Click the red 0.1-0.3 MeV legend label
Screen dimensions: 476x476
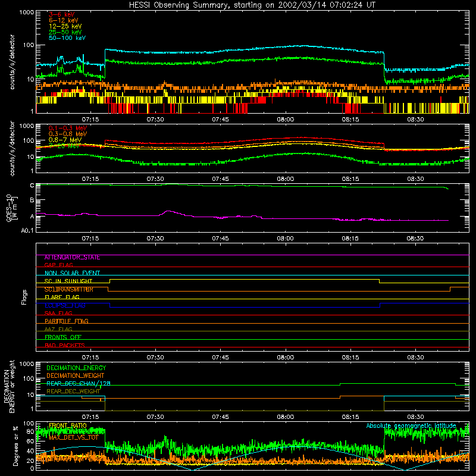[x=68, y=128]
